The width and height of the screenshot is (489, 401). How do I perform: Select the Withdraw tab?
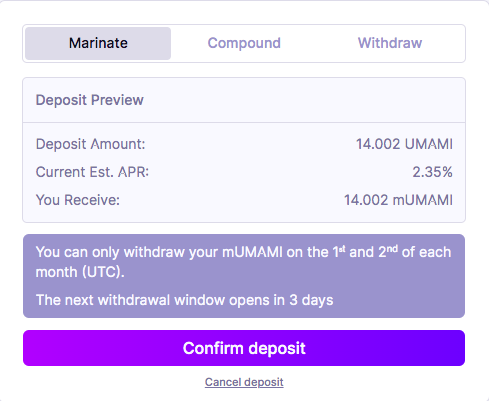[x=390, y=43]
